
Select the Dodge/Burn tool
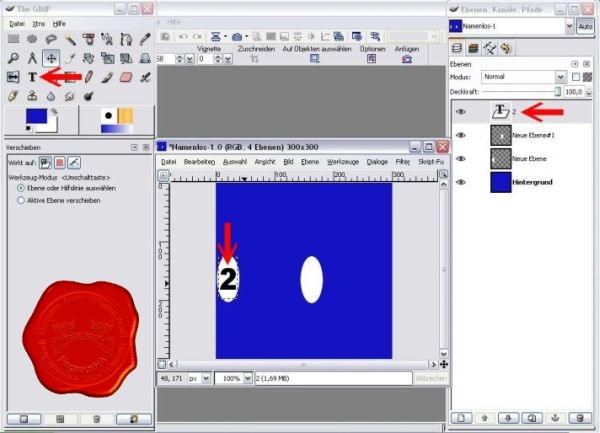tap(88, 96)
